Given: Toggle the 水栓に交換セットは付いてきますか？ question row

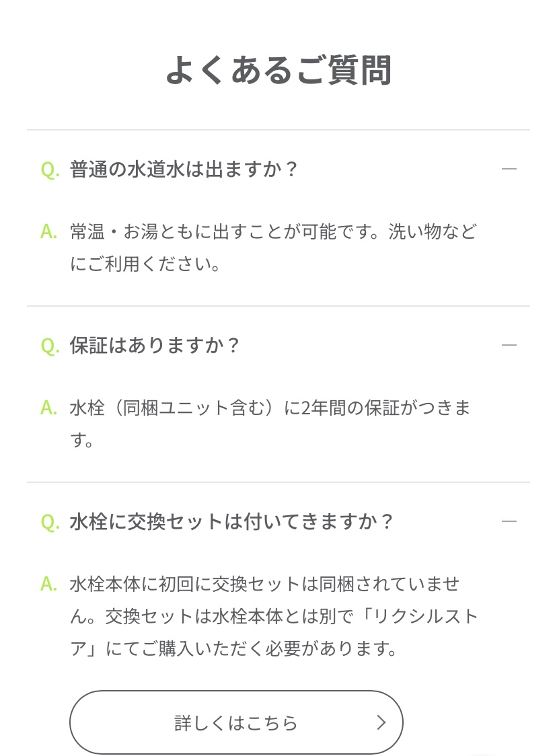Looking at the screenshot, I should [x=278, y=521].
